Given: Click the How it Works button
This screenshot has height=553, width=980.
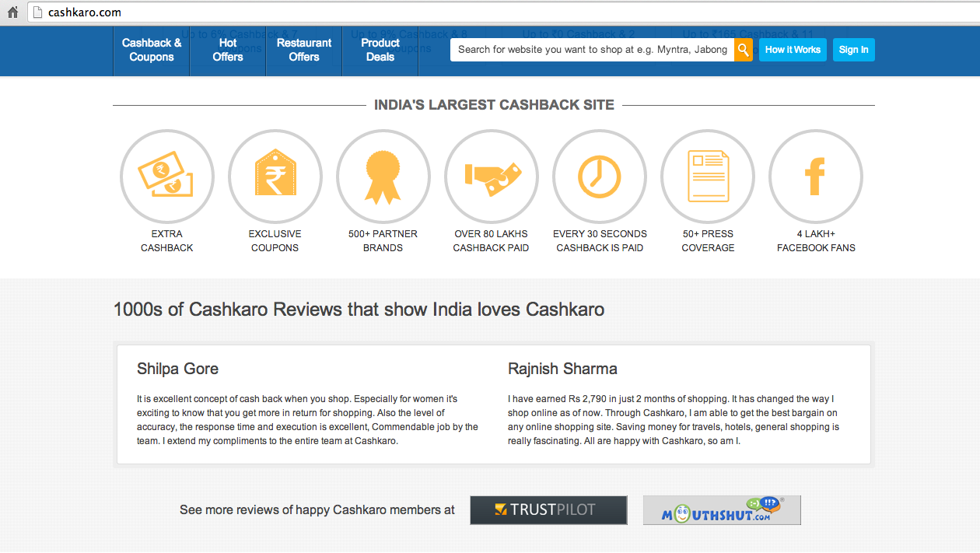Looking at the screenshot, I should [x=793, y=50].
